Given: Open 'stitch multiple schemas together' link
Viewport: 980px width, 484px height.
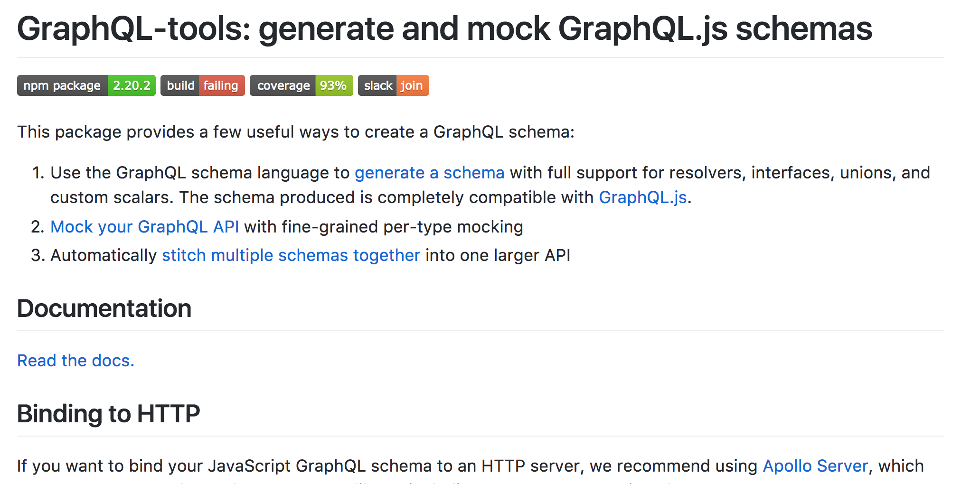Looking at the screenshot, I should pos(291,255).
